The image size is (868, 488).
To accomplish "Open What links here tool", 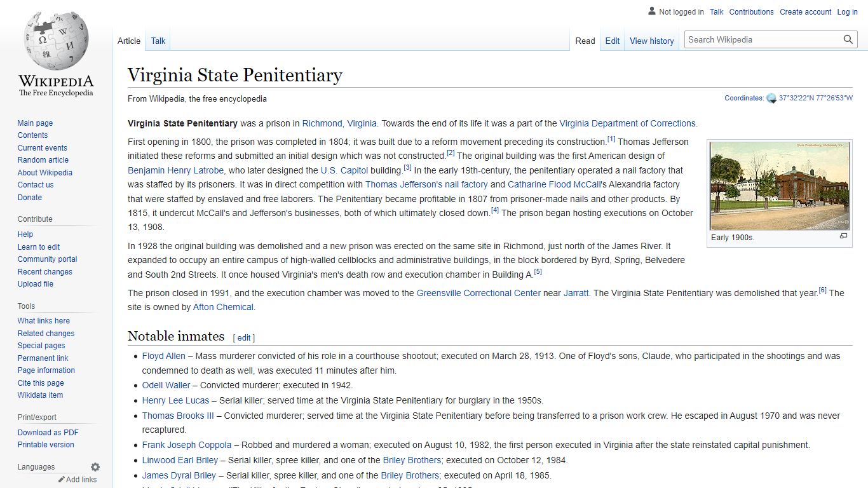I will (x=43, y=321).
